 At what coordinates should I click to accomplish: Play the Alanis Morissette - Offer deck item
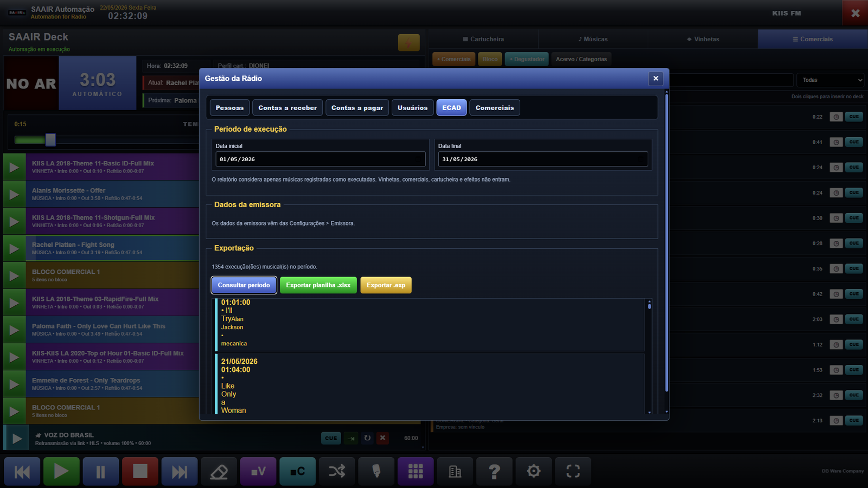click(15, 194)
